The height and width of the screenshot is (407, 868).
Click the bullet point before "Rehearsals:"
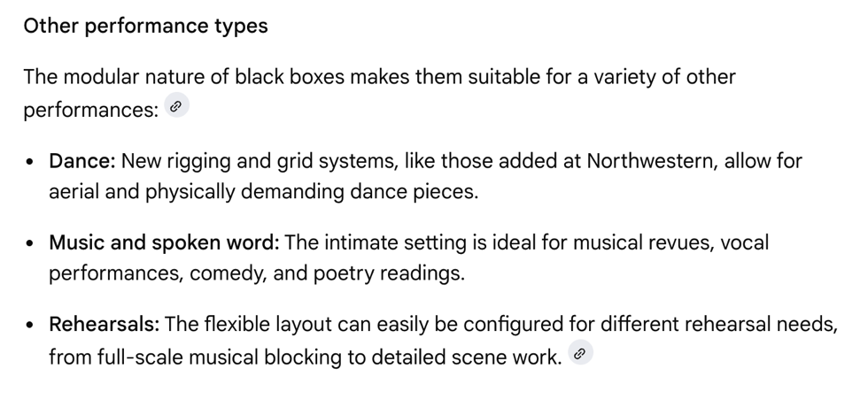pyautogui.click(x=31, y=326)
